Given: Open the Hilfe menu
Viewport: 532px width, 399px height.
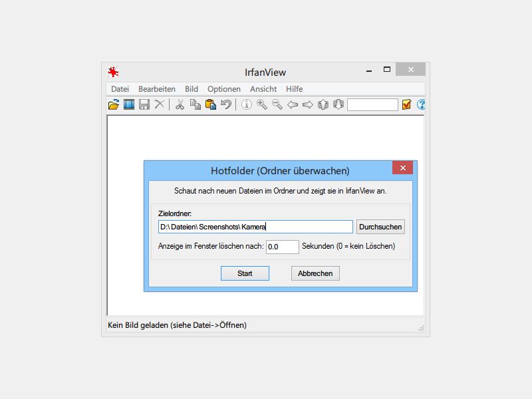Looking at the screenshot, I should click(294, 89).
